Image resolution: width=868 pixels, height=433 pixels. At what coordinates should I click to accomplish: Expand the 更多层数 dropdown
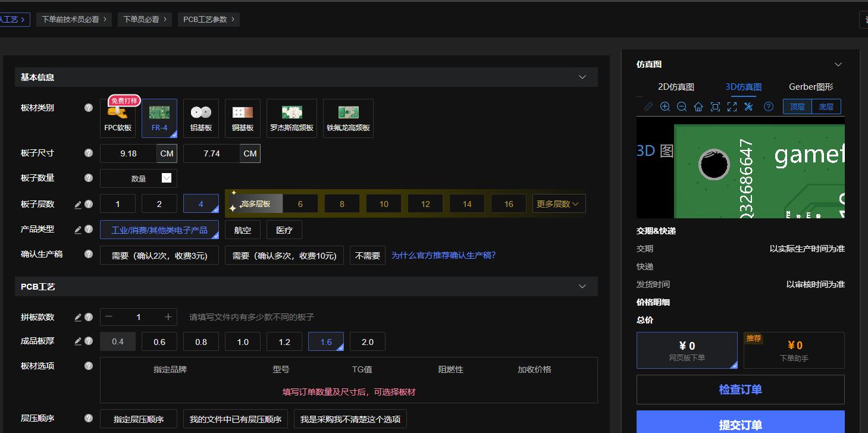tap(558, 204)
